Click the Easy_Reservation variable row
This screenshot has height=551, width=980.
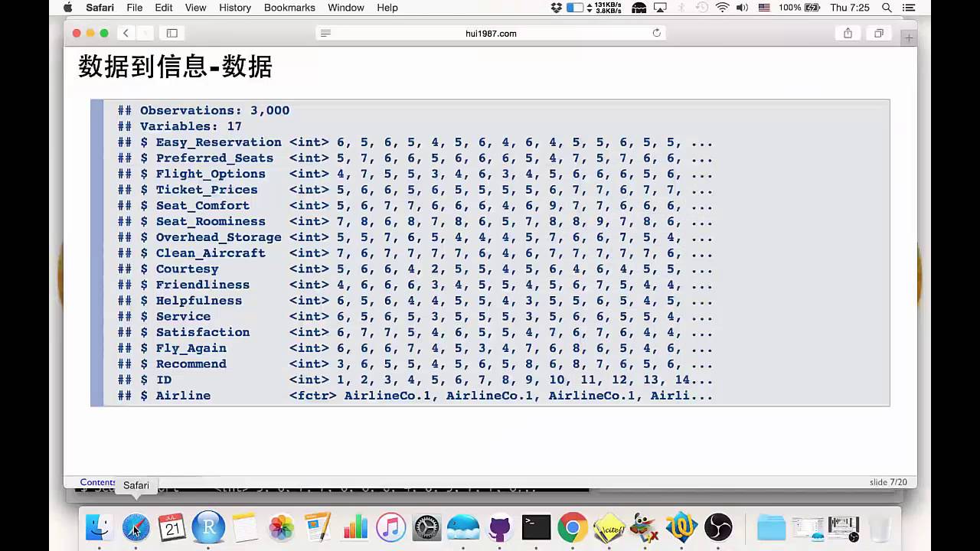415,142
